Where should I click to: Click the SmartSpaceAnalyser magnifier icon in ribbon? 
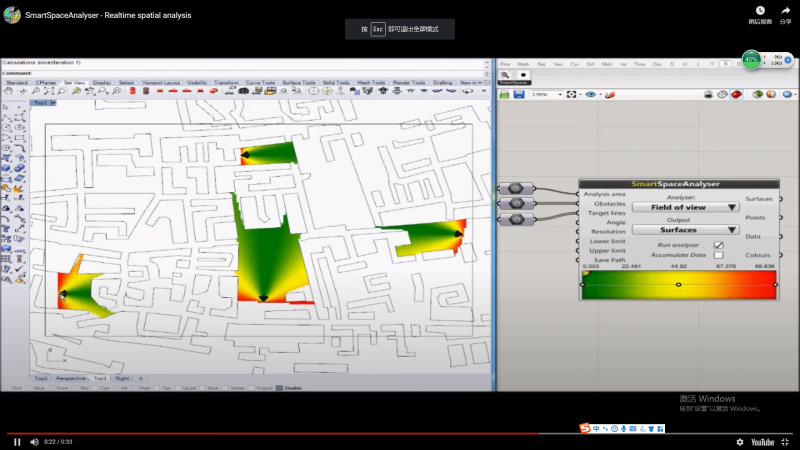(505, 75)
